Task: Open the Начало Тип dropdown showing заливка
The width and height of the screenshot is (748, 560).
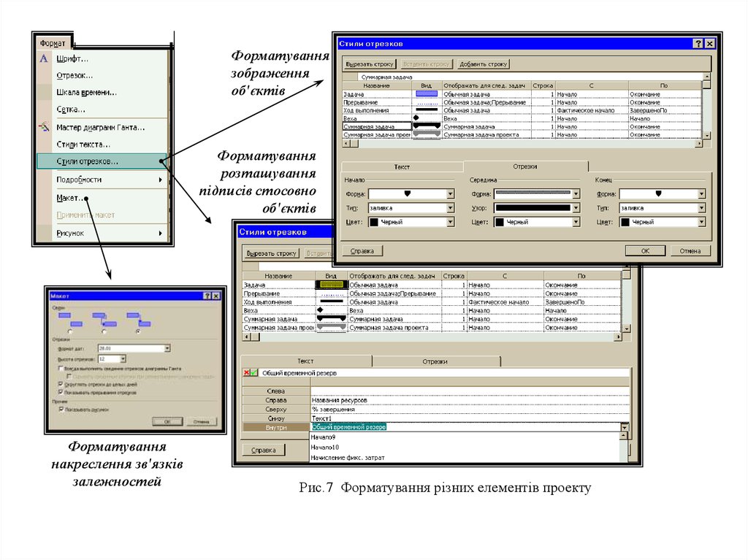Action: point(450,208)
